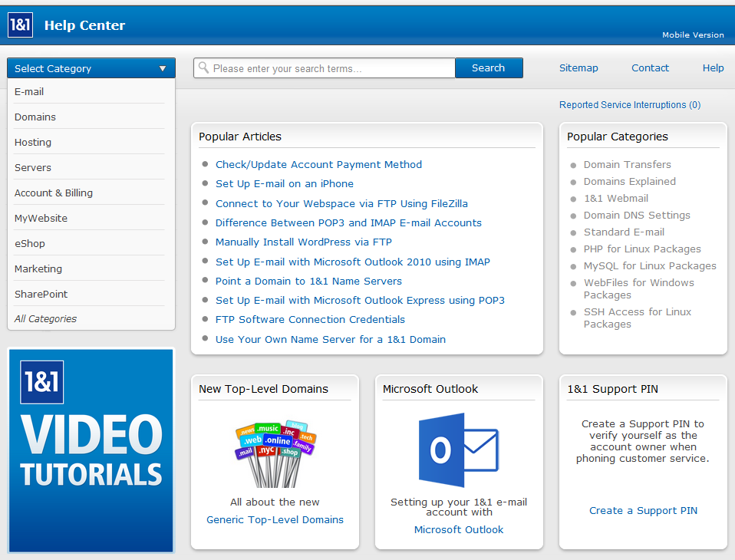The width and height of the screenshot is (735, 560).
Task: Open Set Up E-mail on an iPhone
Action: tap(285, 183)
